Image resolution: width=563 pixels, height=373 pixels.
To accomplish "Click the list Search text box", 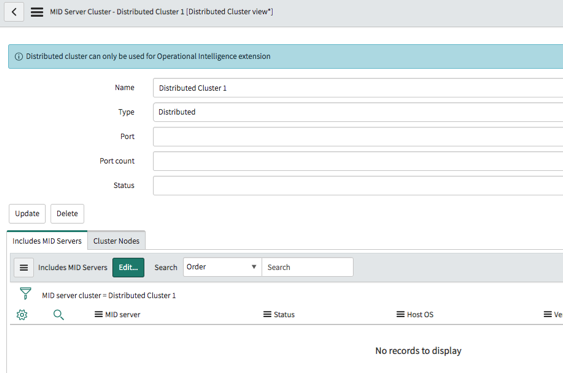I will (x=308, y=267).
